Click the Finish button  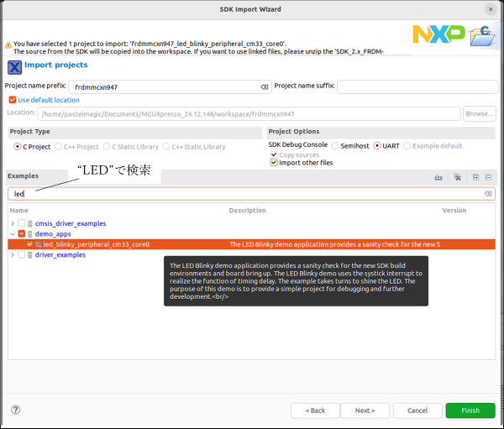coord(470,411)
